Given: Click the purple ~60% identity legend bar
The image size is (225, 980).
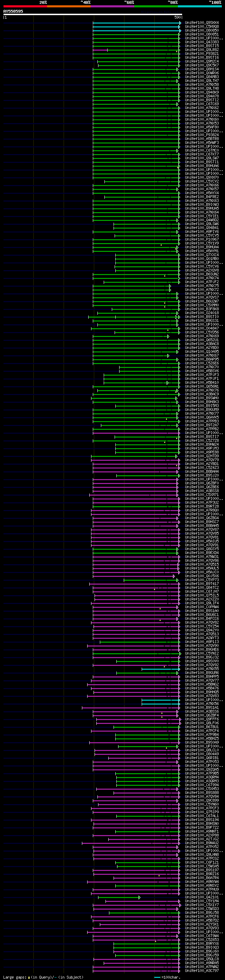Looking at the screenshot, I should 112,6.
